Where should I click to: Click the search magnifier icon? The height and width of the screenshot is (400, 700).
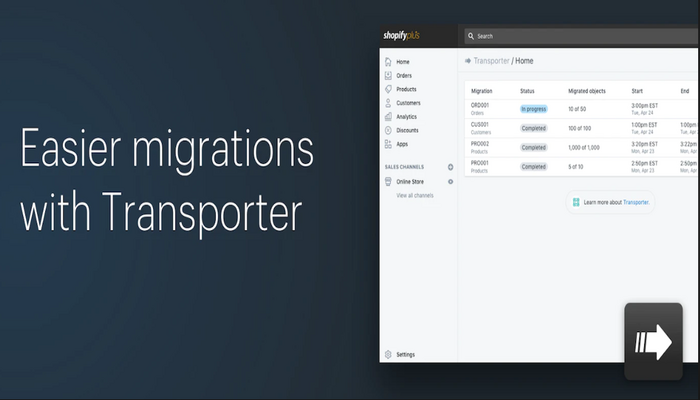click(471, 36)
